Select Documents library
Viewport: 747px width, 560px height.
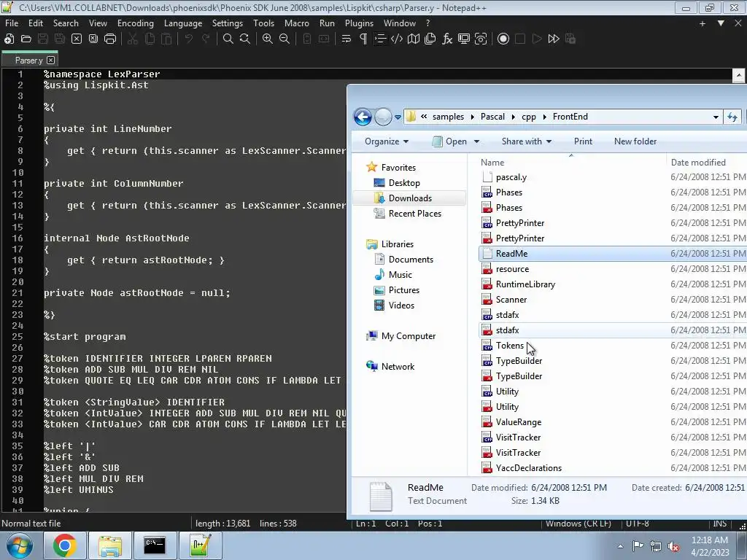click(411, 260)
